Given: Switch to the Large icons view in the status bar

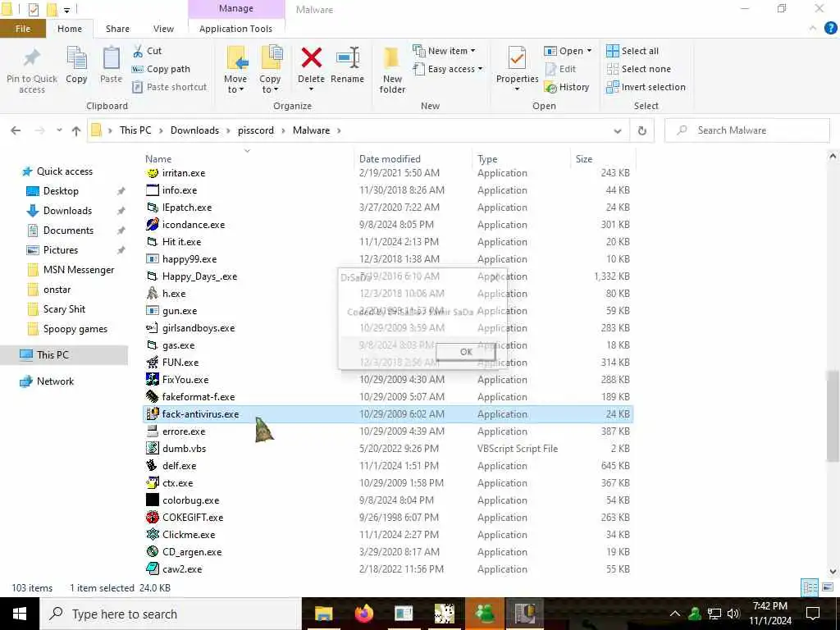Looking at the screenshot, I should (828, 587).
